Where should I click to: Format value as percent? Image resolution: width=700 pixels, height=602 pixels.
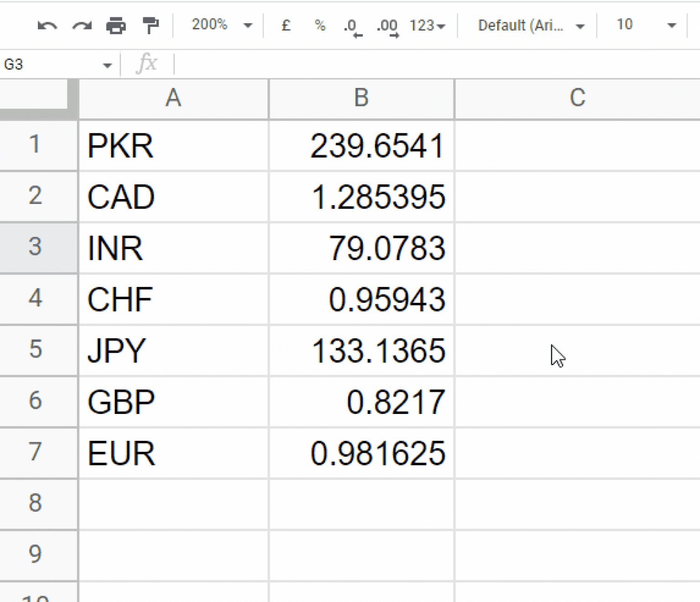320,26
